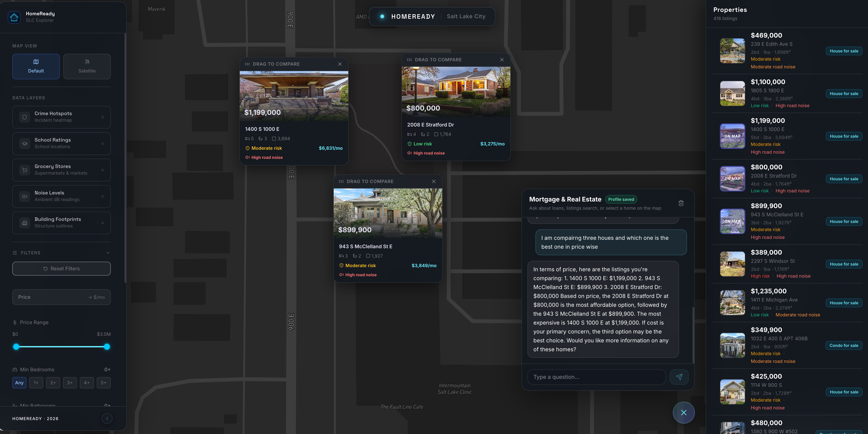Turn on Building Footprints layer
This screenshot has height=434, width=868.
pyautogui.click(x=61, y=223)
